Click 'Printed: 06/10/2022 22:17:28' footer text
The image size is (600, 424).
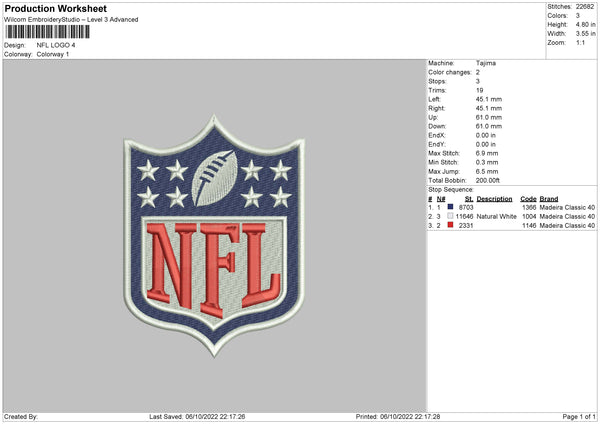[398, 416]
